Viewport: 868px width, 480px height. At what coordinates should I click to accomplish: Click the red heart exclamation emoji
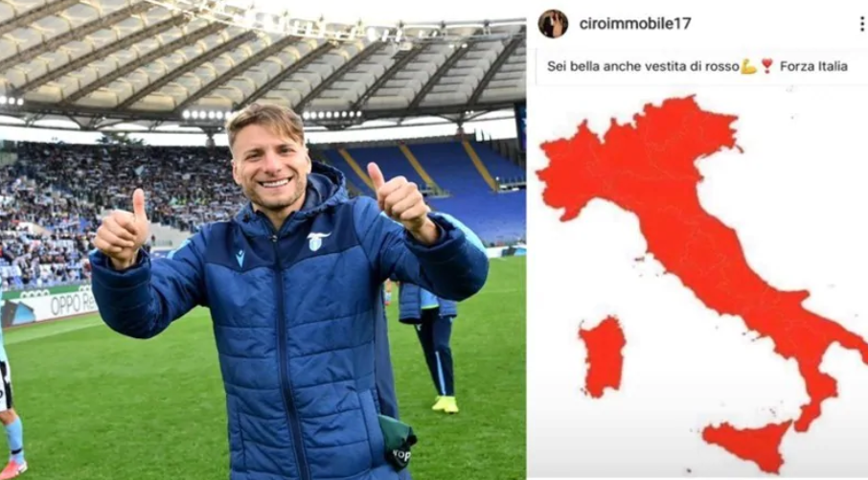tap(766, 66)
